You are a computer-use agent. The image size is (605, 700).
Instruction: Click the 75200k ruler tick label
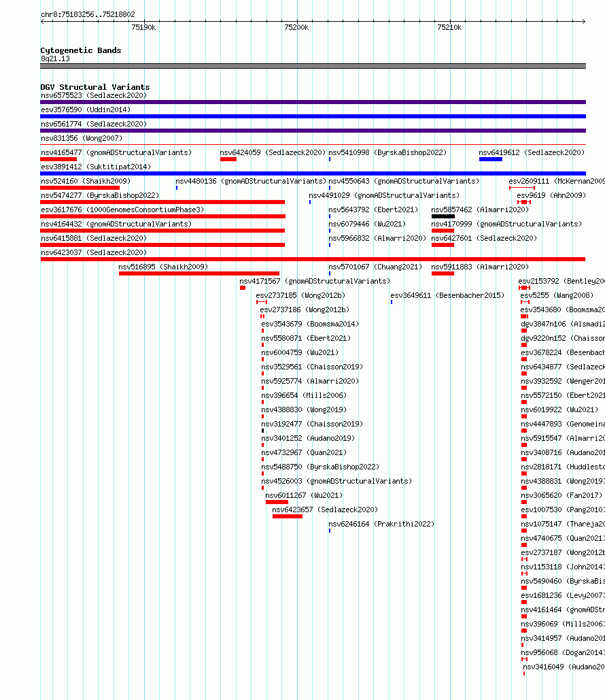pyautogui.click(x=296, y=28)
